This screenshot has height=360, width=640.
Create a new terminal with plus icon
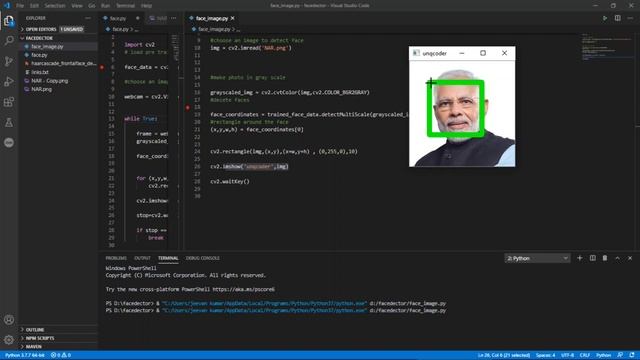[x=580, y=258]
